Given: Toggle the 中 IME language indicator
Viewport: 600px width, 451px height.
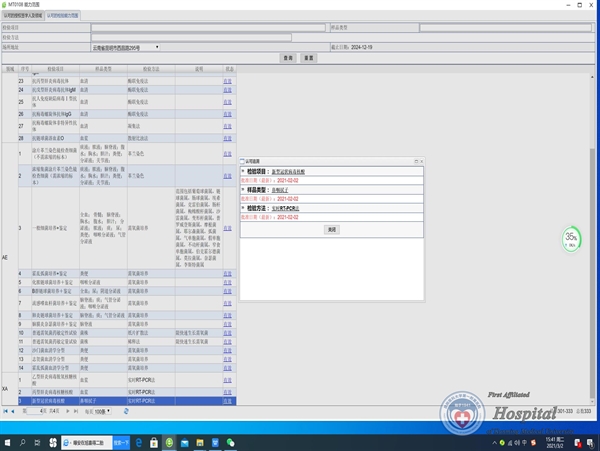Looking at the screenshot, I should (524, 443).
